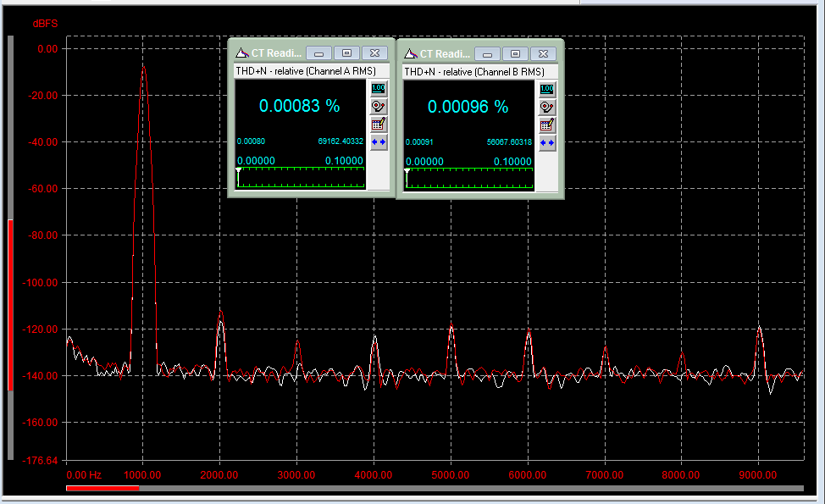Close the Channel A CT Reading window

tap(374, 53)
